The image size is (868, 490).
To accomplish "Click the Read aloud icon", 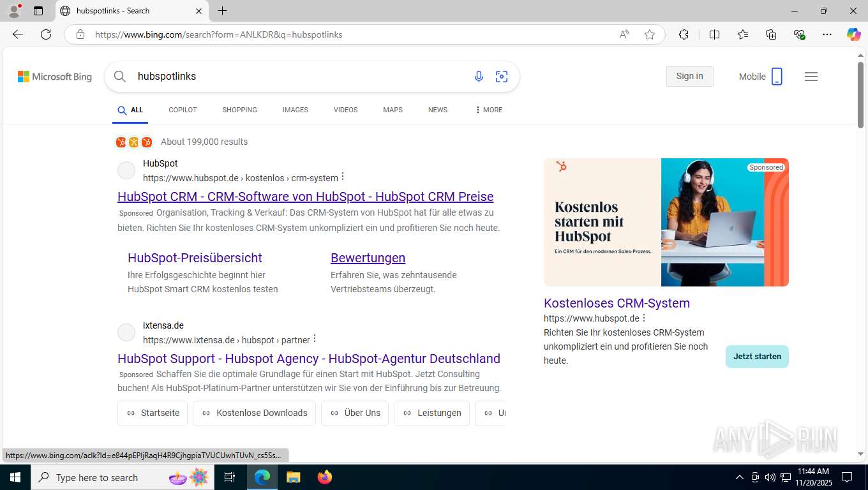I will pyautogui.click(x=624, y=34).
